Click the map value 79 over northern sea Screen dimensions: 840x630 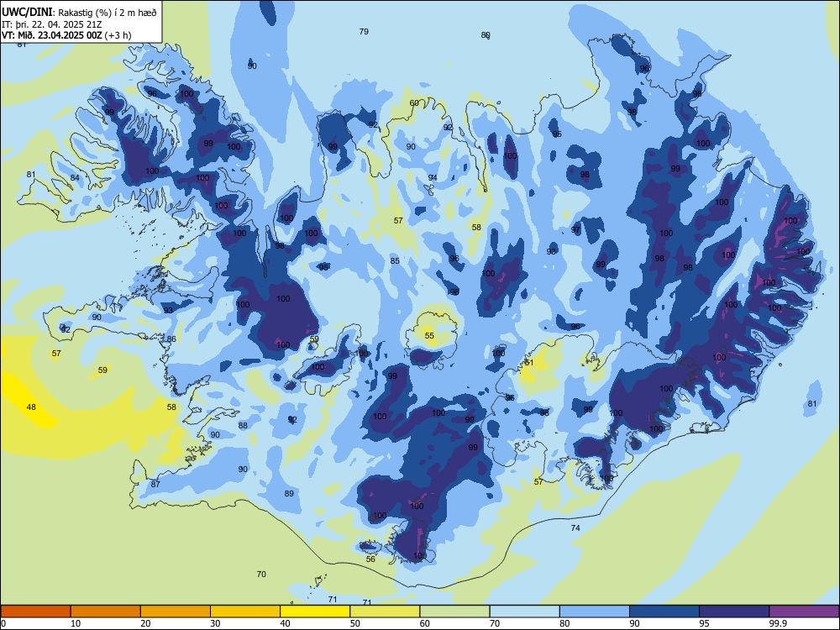click(x=364, y=32)
